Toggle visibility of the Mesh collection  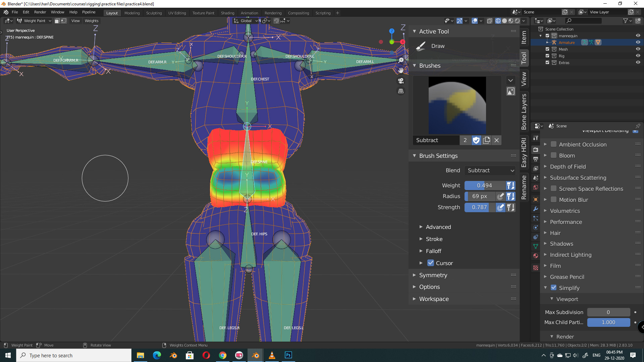pos(638,49)
